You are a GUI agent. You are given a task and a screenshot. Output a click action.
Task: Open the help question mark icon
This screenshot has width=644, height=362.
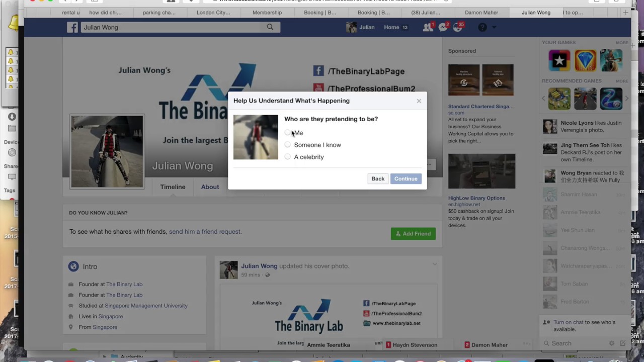tap(482, 27)
